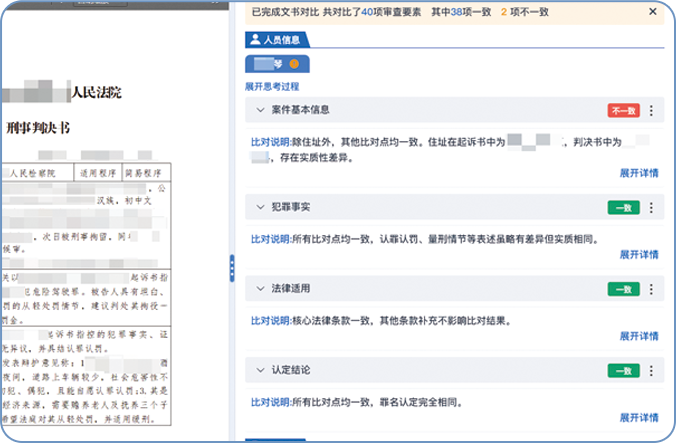
Task: Collapse the 案件基本信息 section chevron
Action: click(x=260, y=110)
